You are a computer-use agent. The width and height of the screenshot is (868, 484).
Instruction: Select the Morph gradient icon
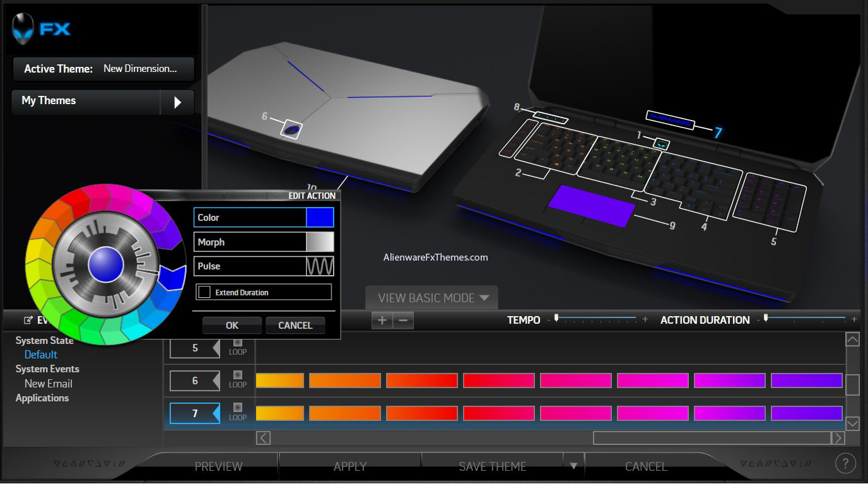320,242
